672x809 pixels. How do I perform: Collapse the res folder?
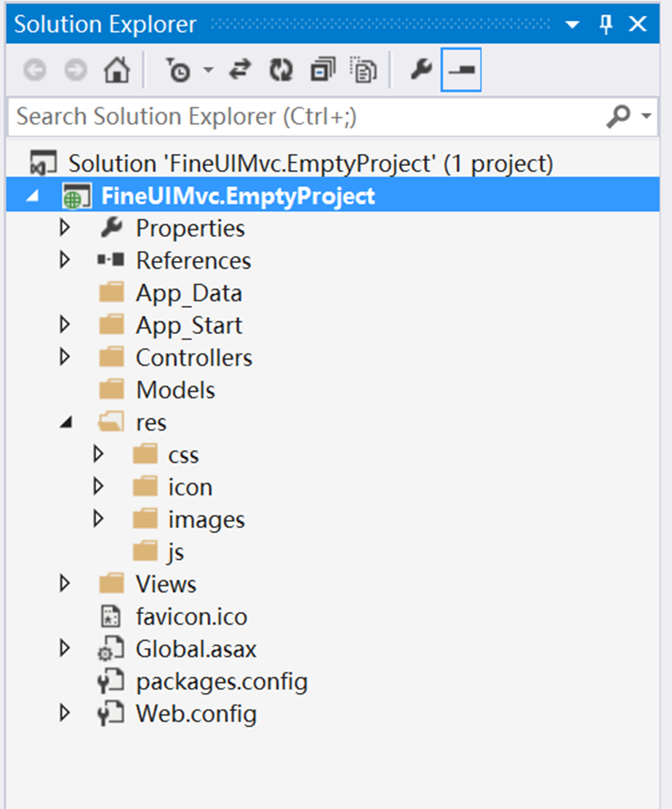(x=66, y=422)
